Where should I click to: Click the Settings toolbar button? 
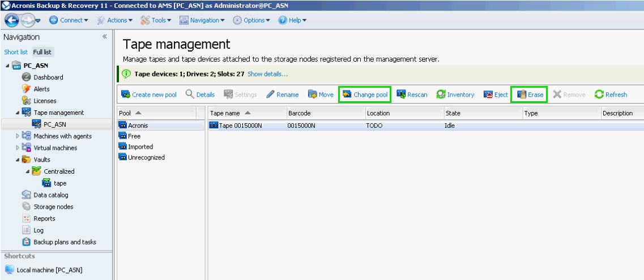(240, 94)
